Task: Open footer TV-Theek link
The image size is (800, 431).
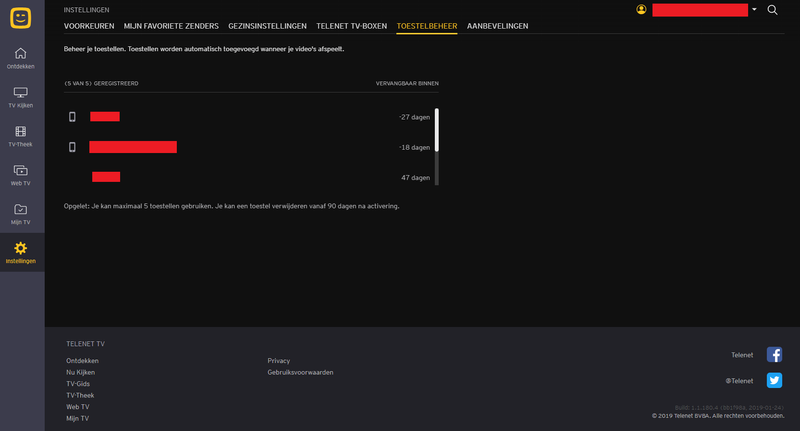Action: [x=80, y=395]
